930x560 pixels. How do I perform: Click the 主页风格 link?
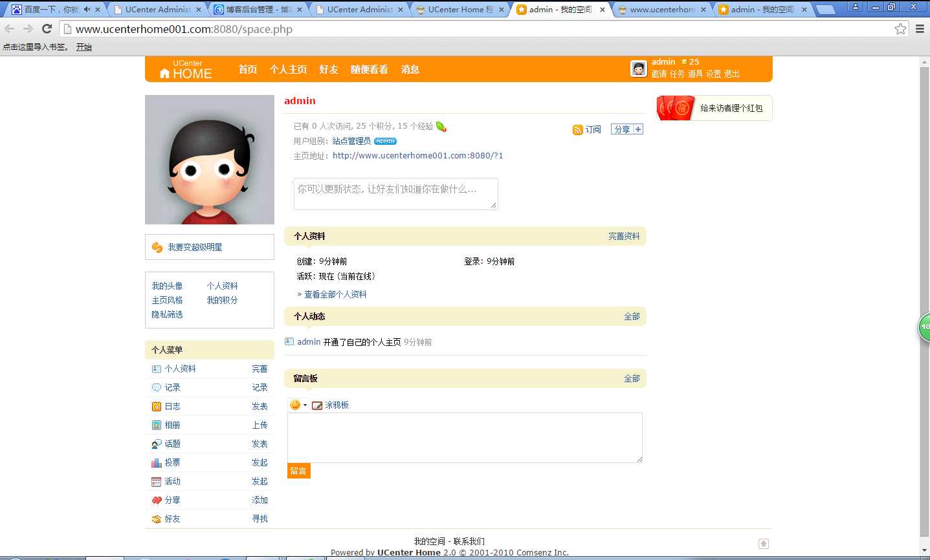tap(167, 300)
